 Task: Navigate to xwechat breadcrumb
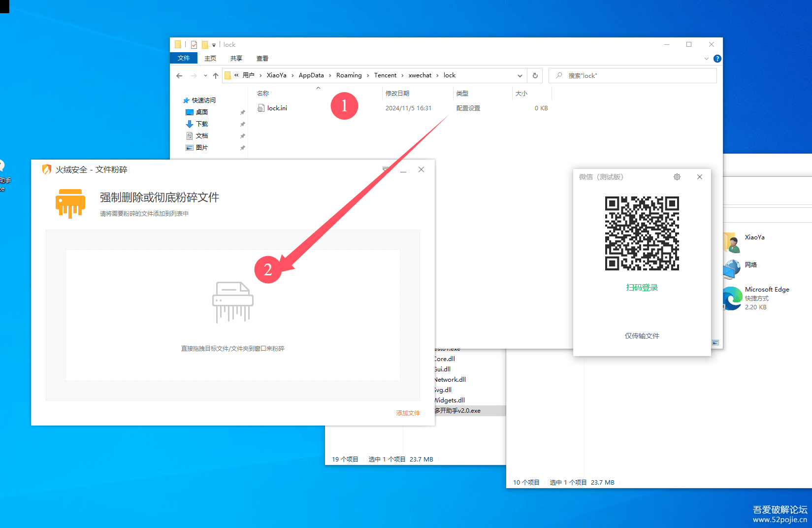420,75
